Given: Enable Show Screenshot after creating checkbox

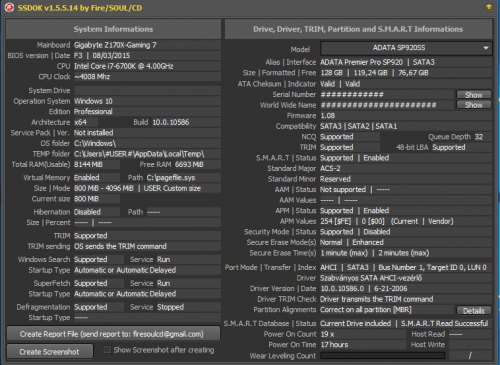Looking at the screenshot, I should tap(107, 350).
